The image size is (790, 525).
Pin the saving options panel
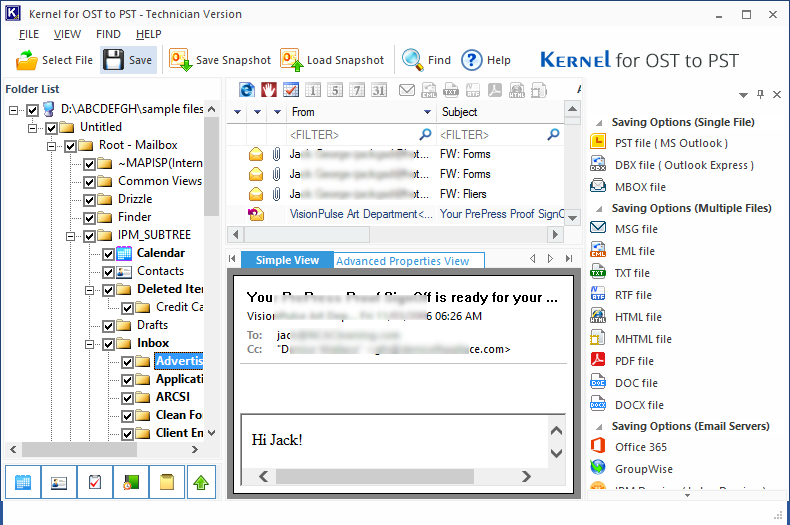pyautogui.click(x=760, y=94)
